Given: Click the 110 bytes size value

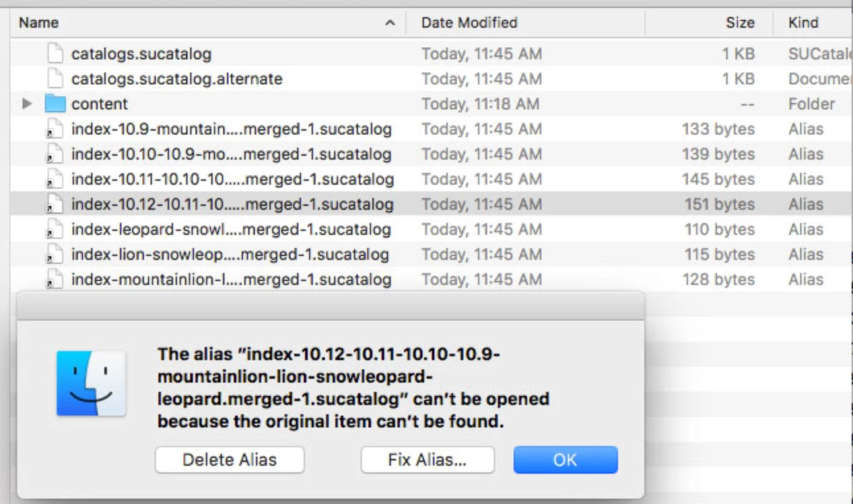Looking at the screenshot, I should click(x=718, y=229).
